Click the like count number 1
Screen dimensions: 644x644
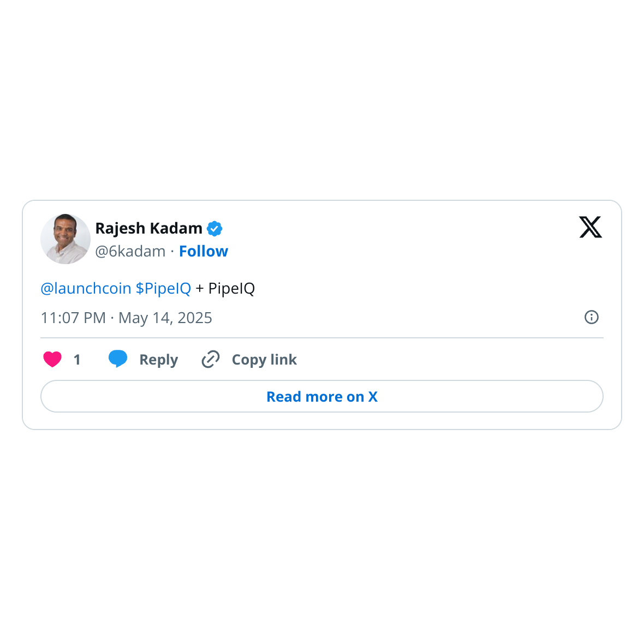[77, 360]
